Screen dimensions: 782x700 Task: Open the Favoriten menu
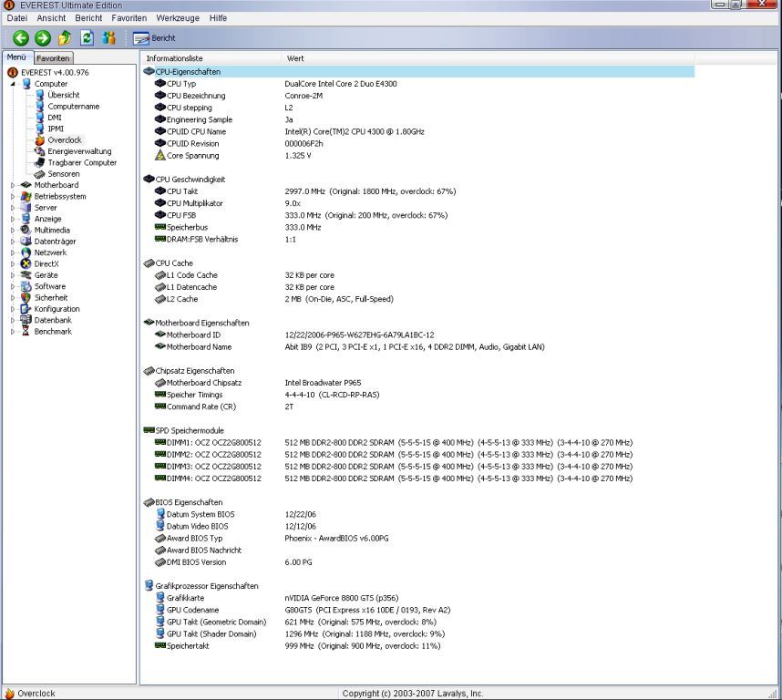(129, 18)
